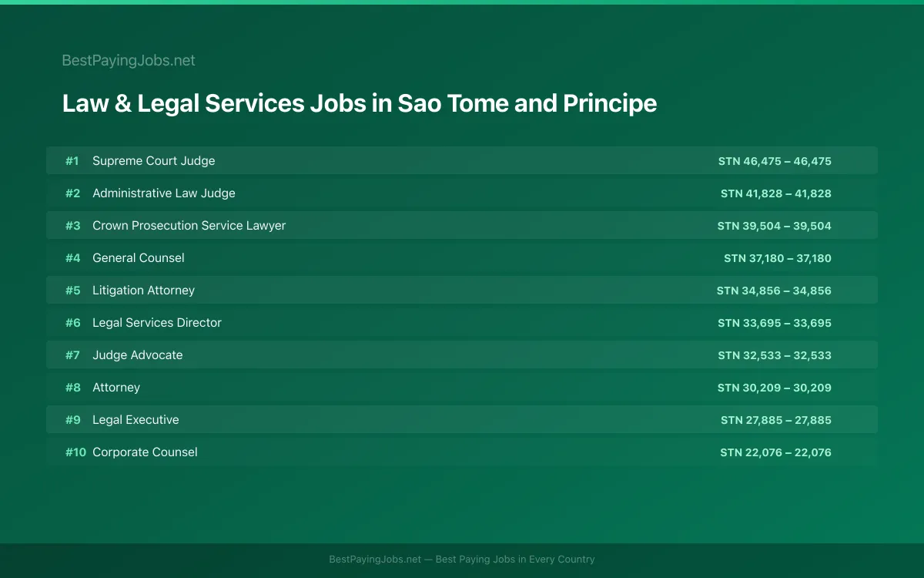924x578 pixels.
Task: Click the BestPayingJobs.net site name at top
Action: point(129,60)
